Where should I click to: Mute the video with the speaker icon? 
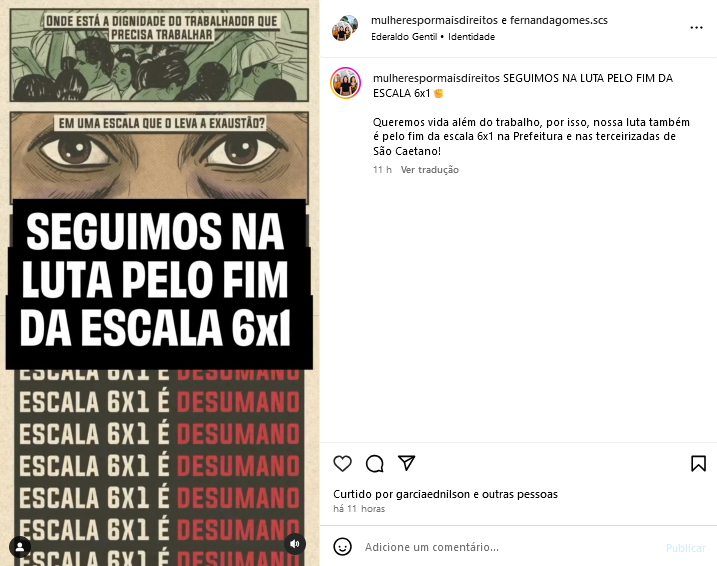click(294, 544)
